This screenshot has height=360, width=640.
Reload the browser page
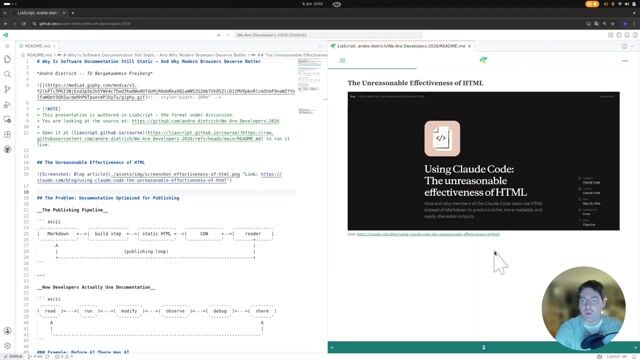(24, 24)
